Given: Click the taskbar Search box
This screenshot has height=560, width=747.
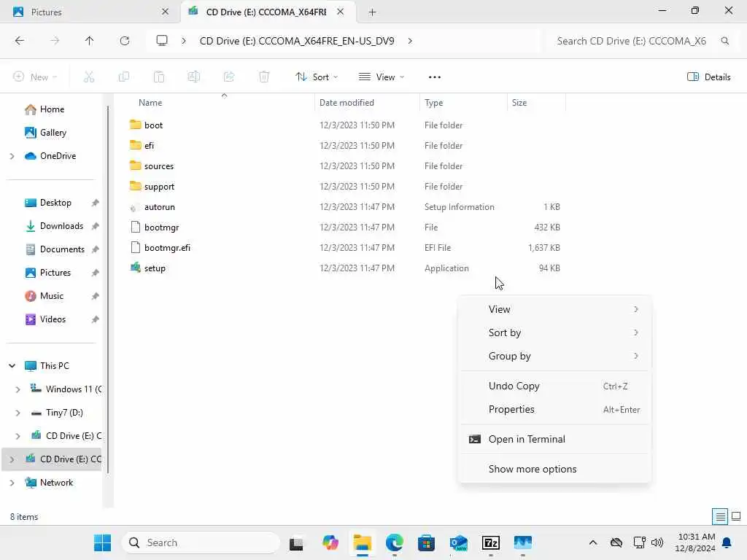Looking at the screenshot, I should point(201,542).
